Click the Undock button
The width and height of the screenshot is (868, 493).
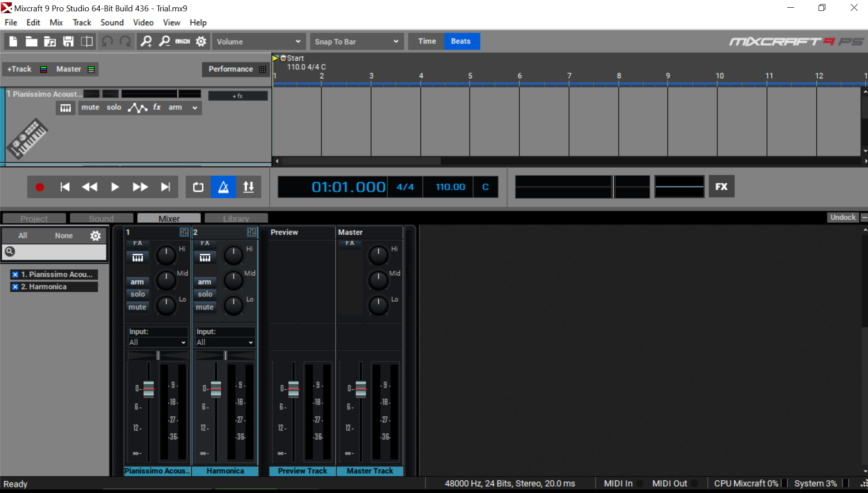click(843, 217)
